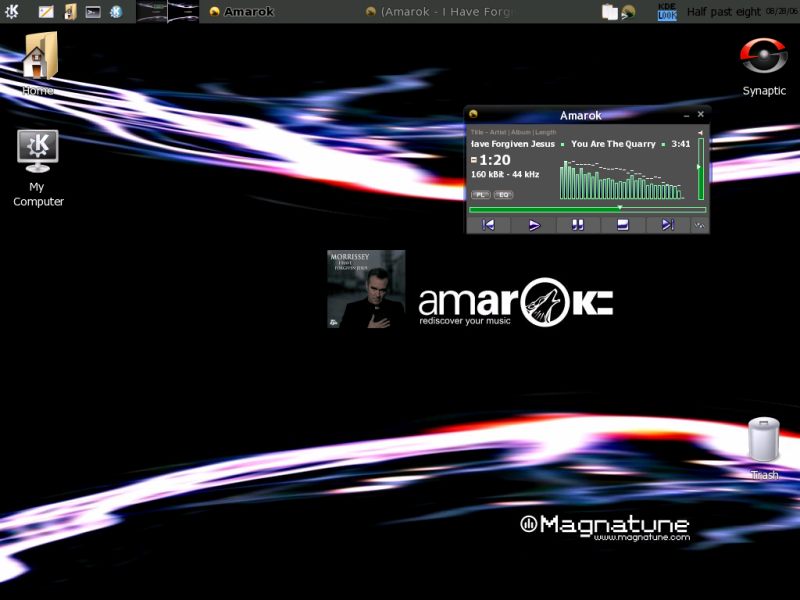Screen dimensions: 800x600
Task: Switch to the first virtual desktop in pager
Action: (x=152, y=11)
